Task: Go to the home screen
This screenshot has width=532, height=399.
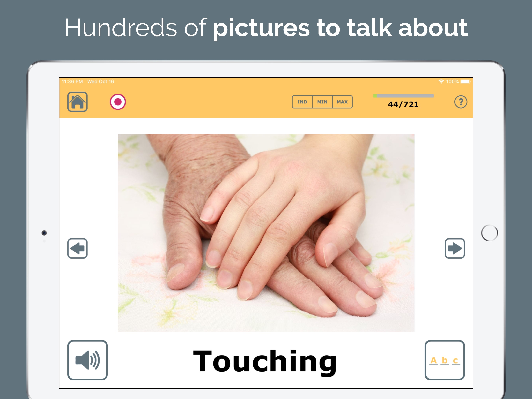Action: pyautogui.click(x=77, y=102)
